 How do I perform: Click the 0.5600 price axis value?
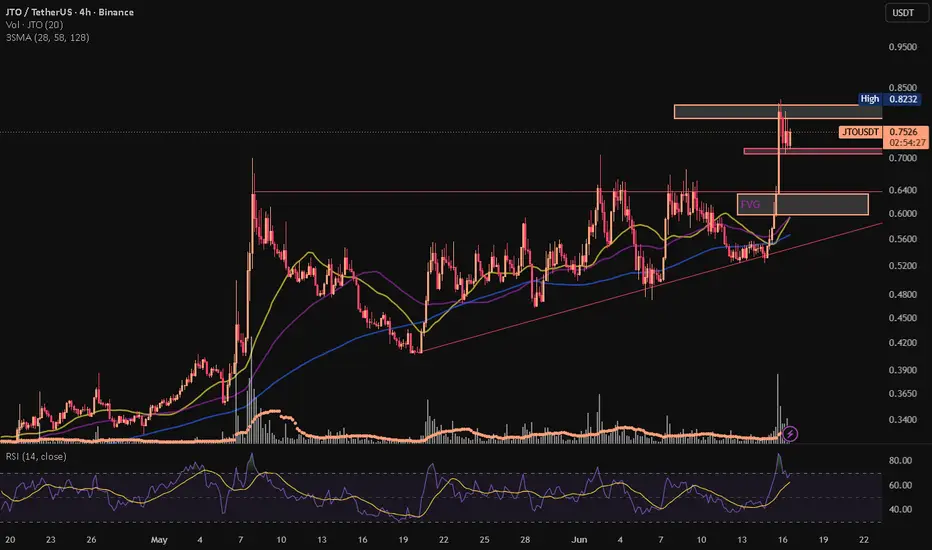902,239
